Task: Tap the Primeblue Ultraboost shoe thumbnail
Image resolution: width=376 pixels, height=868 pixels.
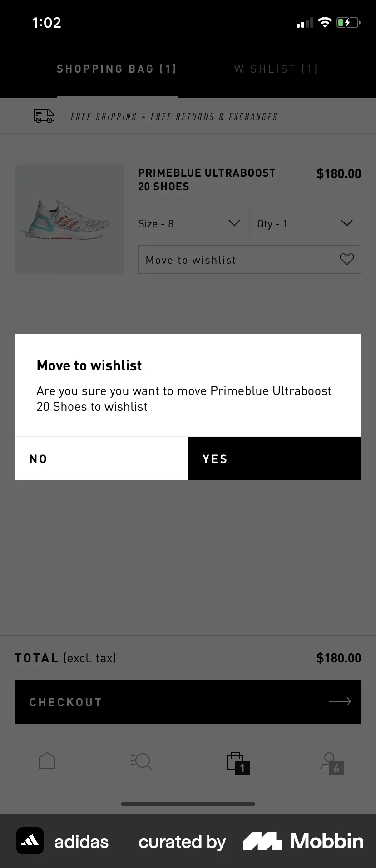Action: [x=69, y=219]
